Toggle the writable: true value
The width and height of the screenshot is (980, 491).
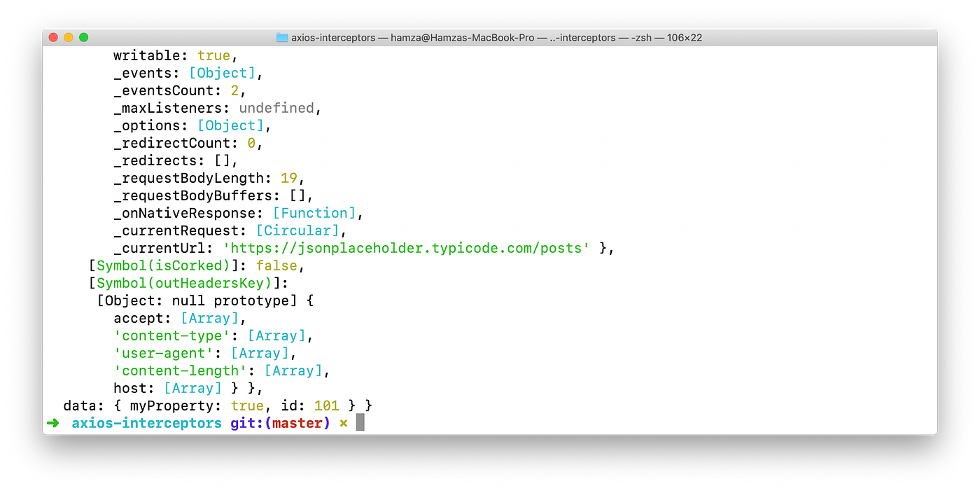point(213,55)
